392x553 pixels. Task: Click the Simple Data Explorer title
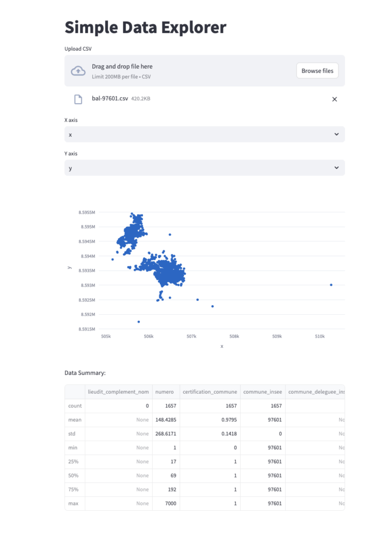pyautogui.click(x=145, y=27)
